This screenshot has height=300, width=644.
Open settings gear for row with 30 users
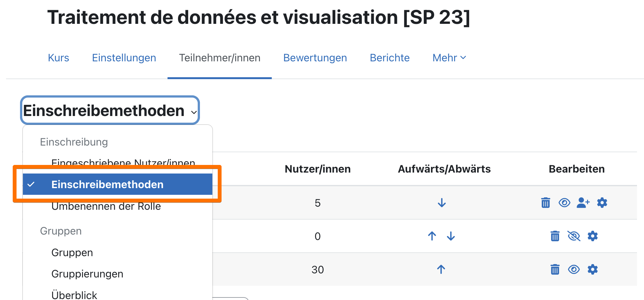[593, 269]
